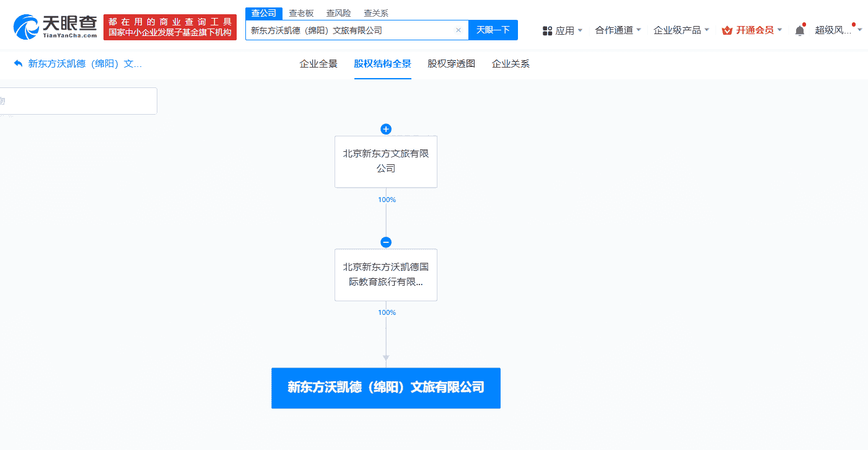
Task: Click the company search input field
Action: pyautogui.click(x=350, y=30)
